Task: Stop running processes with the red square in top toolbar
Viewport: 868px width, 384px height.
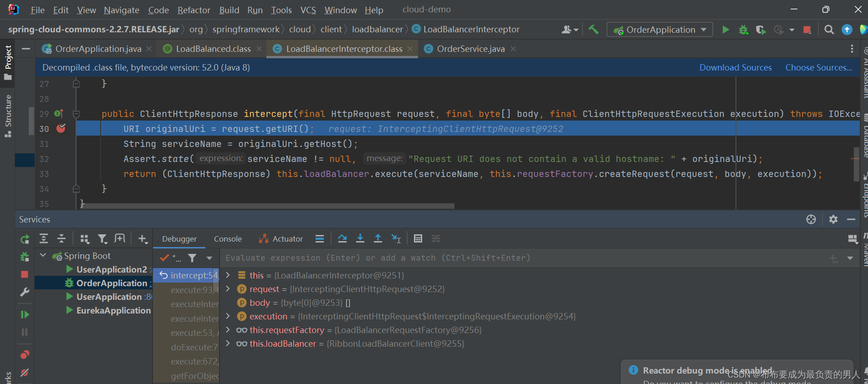Action: 807,30
